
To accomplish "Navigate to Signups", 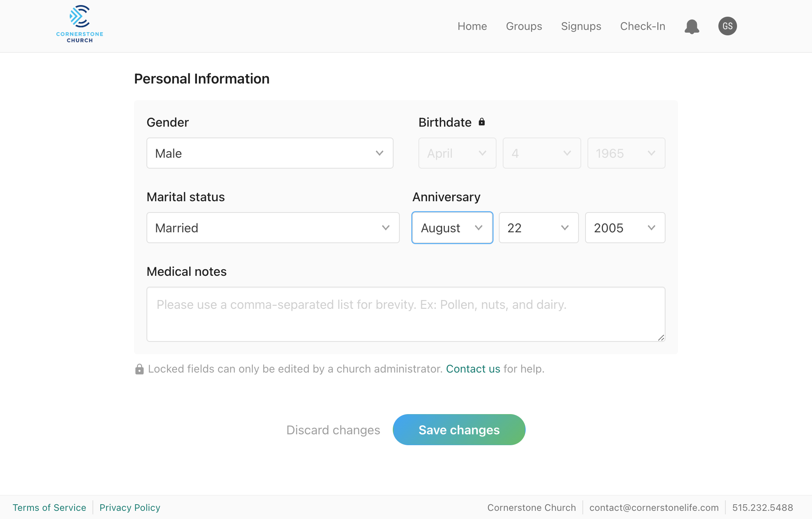I will (x=581, y=26).
